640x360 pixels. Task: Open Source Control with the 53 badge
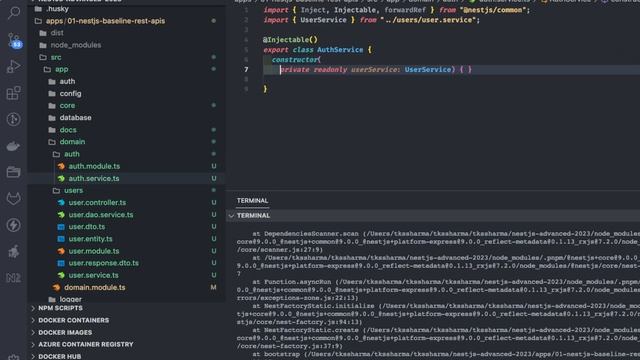coord(13,40)
